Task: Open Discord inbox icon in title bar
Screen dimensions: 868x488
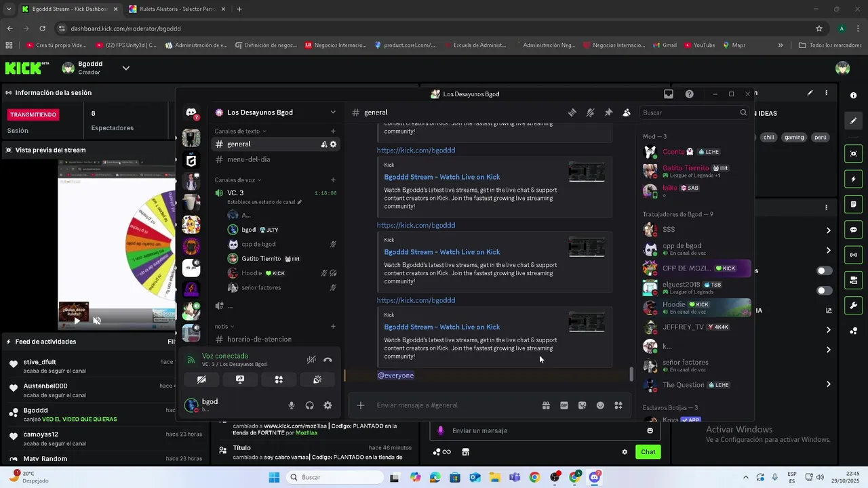Action: coord(669,94)
